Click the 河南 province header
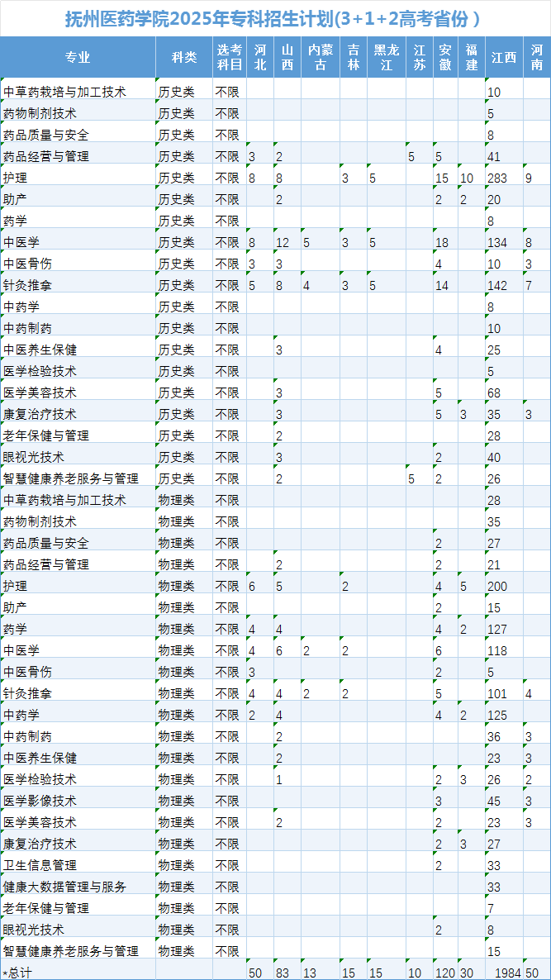Screen dimensions: 551x980 [x=537, y=58]
